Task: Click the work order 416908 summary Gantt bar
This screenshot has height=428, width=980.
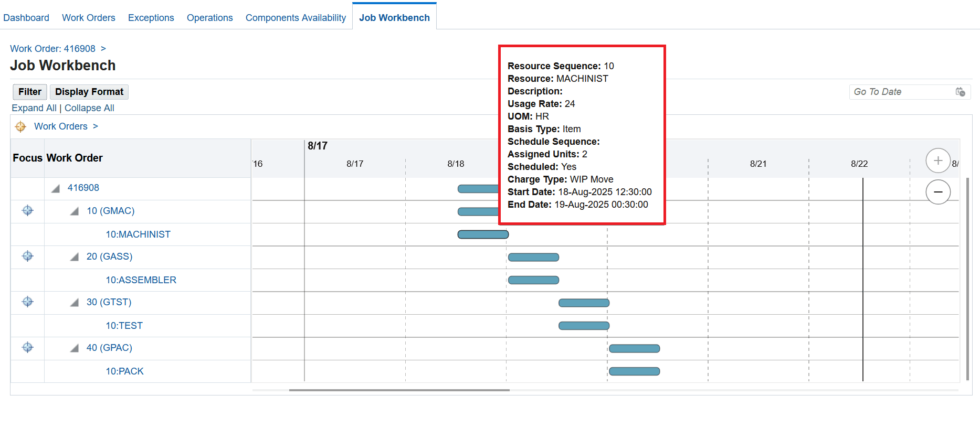Action: click(x=478, y=189)
